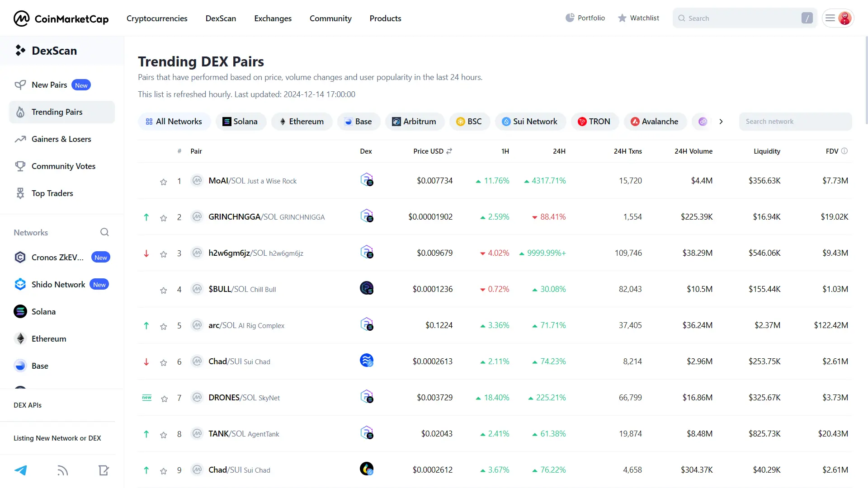Click Listing New Network or DEX

(x=57, y=438)
